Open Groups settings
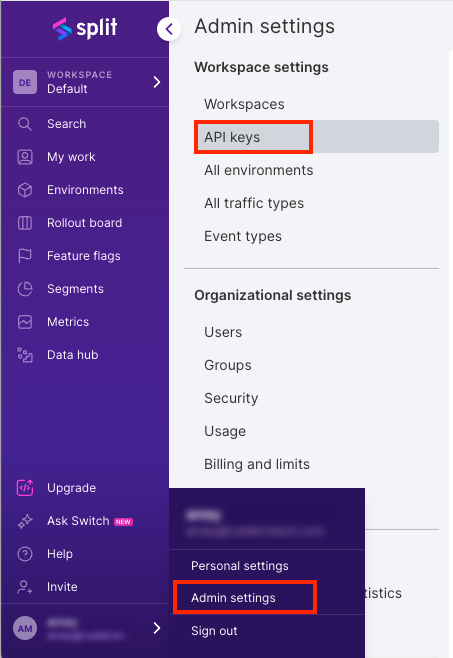Viewport: 453px width, 658px height. pyautogui.click(x=228, y=365)
